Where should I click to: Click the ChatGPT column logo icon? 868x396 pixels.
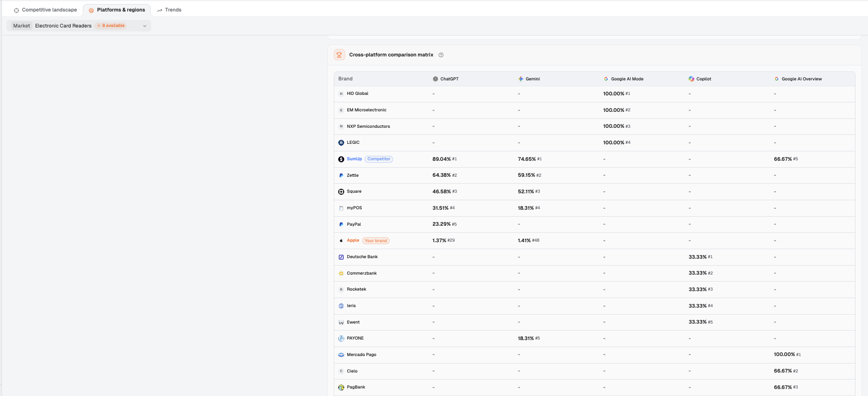pos(435,79)
